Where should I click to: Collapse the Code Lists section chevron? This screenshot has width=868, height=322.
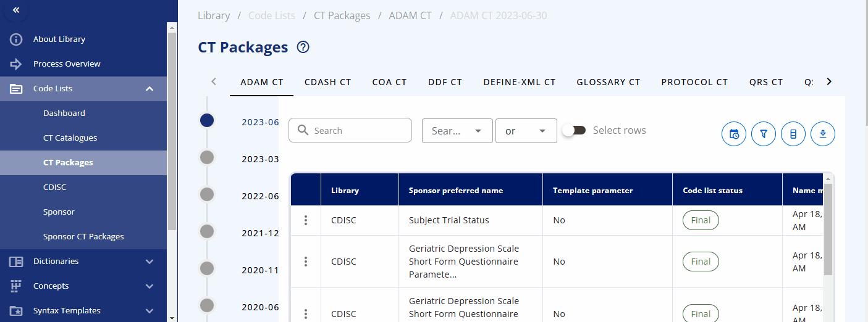coord(150,89)
